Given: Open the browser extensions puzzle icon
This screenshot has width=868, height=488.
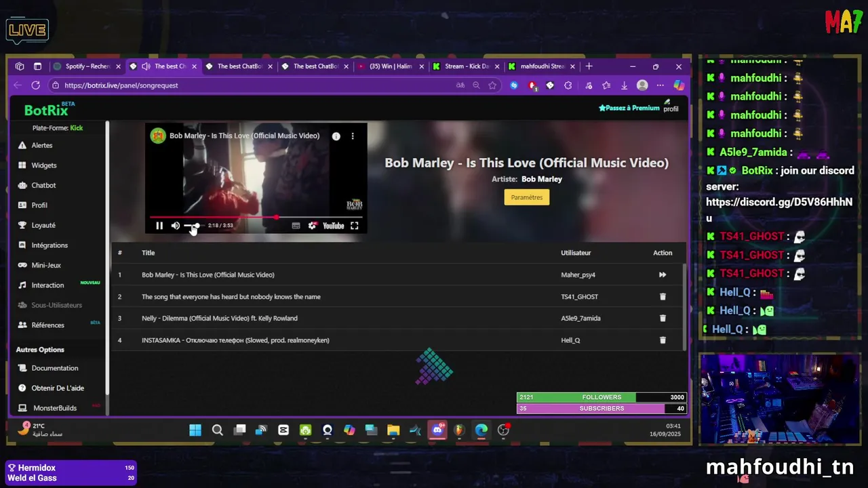Looking at the screenshot, I should point(568,85).
